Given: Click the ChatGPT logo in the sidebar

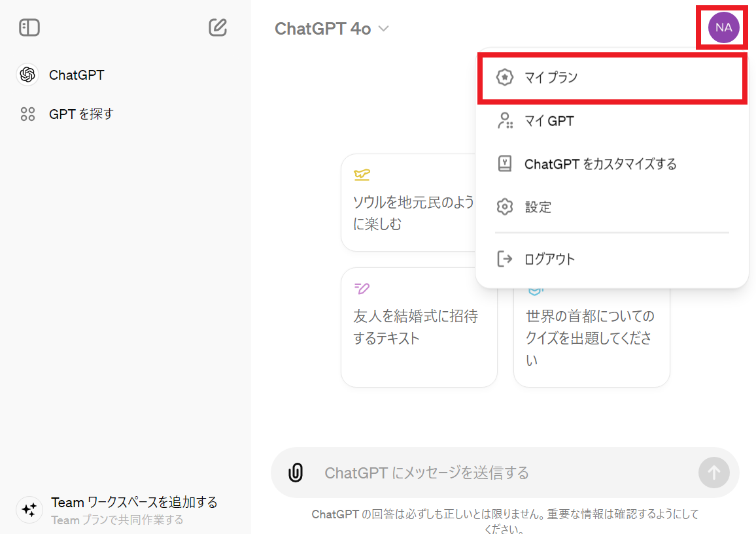Looking at the screenshot, I should tap(27, 75).
